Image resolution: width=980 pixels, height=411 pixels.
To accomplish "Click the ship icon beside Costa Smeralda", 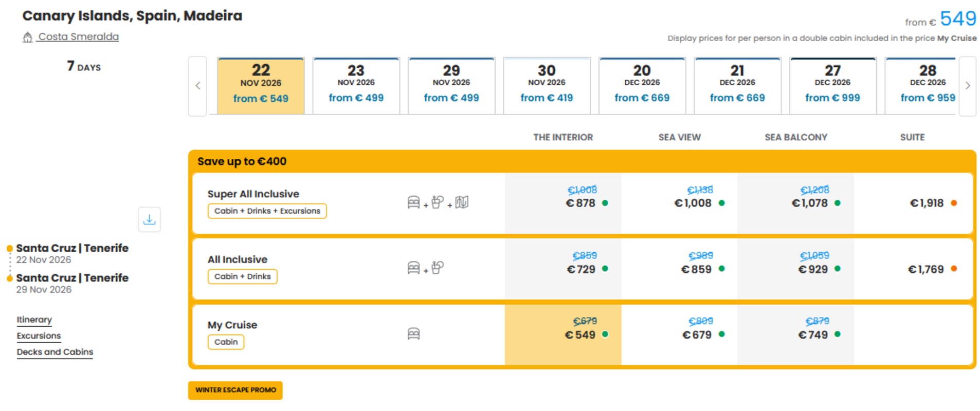I will [x=28, y=37].
